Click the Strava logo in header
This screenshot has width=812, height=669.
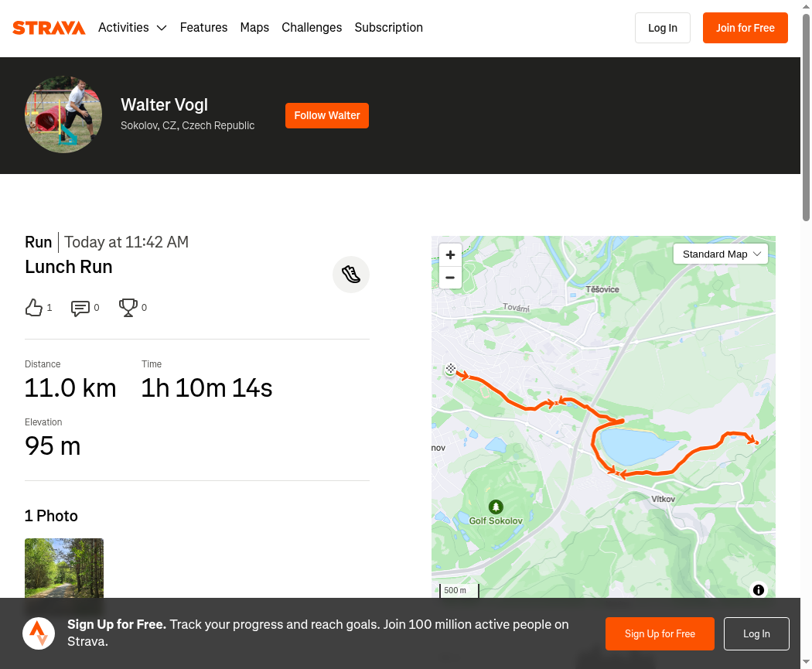[49, 27]
